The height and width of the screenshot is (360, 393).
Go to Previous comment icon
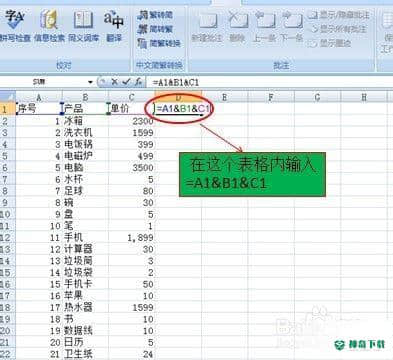[264, 26]
